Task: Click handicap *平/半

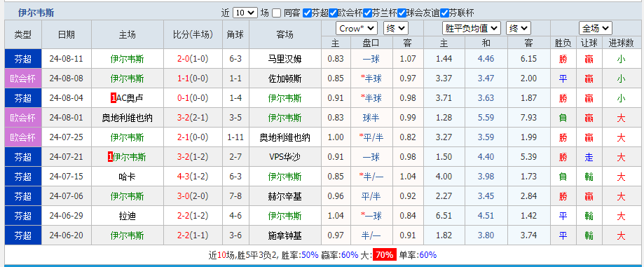Action: click(371, 137)
